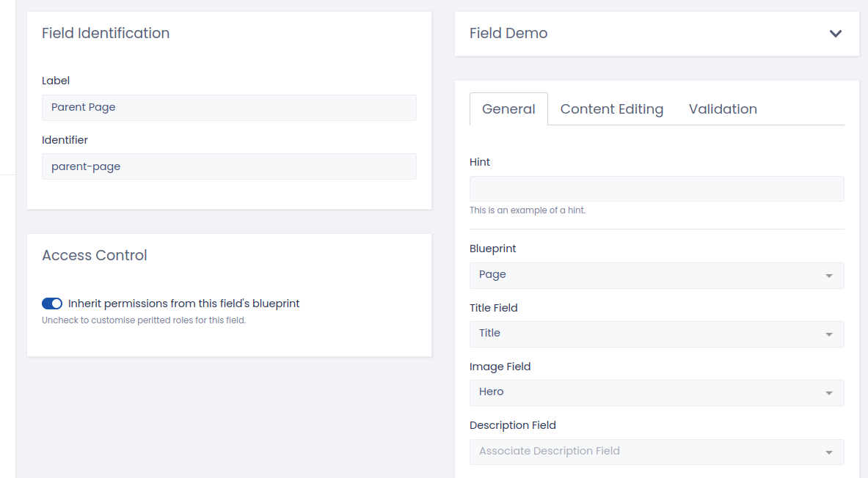Click the Label input containing Parent Page
This screenshot has height=478, width=868.
[x=229, y=107]
